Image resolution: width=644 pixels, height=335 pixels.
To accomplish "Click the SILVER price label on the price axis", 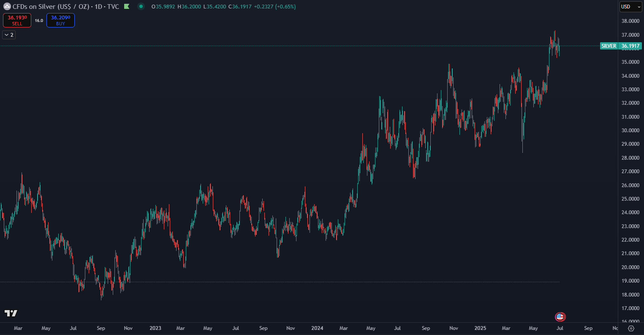I will point(609,46).
